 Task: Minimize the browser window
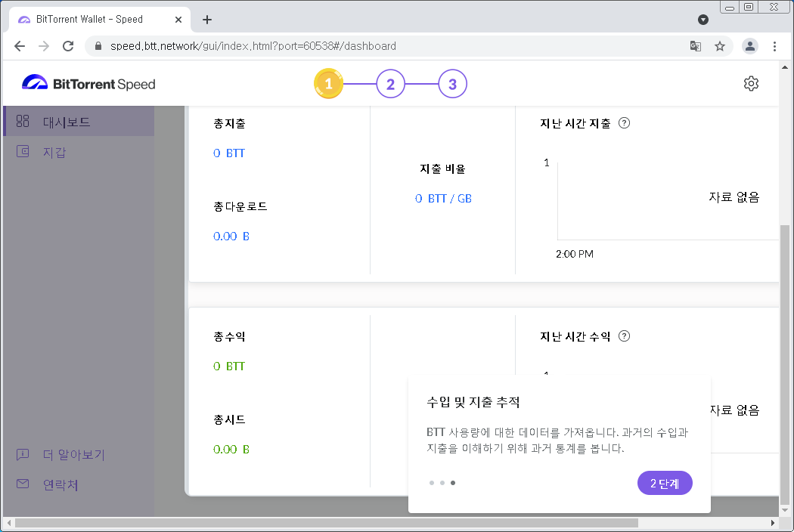(x=730, y=7)
